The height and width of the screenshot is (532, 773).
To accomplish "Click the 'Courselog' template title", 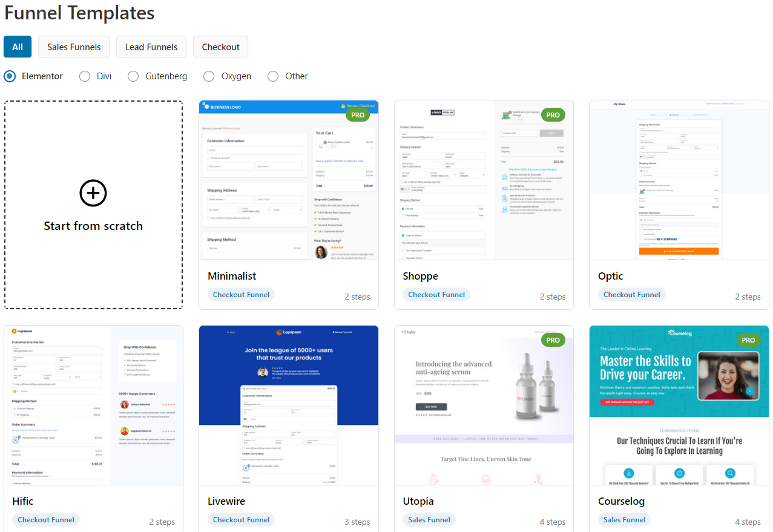I will pyautogui.click(x=622, y=501).
